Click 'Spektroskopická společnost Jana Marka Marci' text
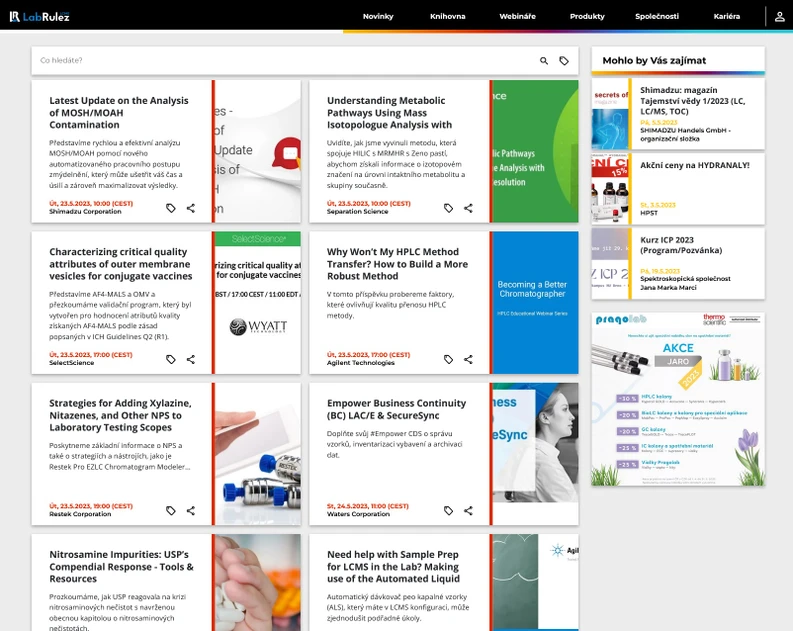The width and height of the screenshot is (793, 631). click(685, 283)
